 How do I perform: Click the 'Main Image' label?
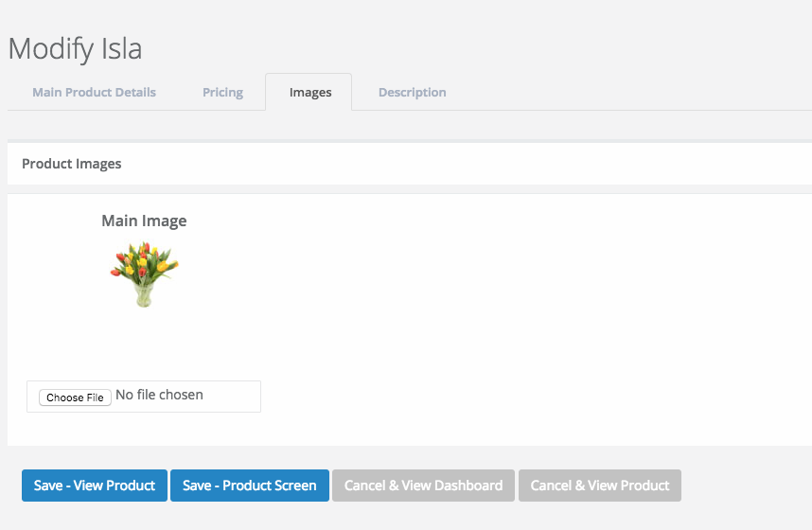[x=144, y=221]
